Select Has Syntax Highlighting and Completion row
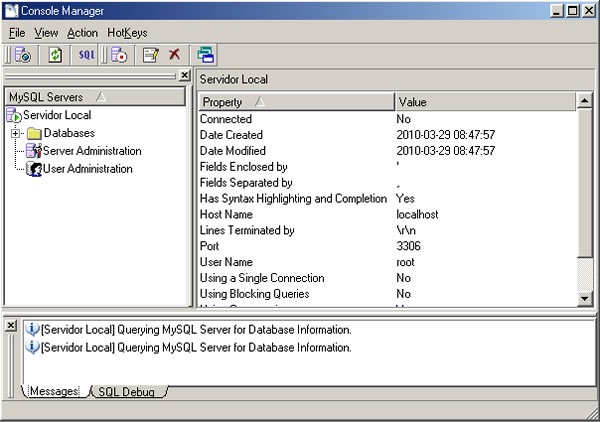 [387, 199]
